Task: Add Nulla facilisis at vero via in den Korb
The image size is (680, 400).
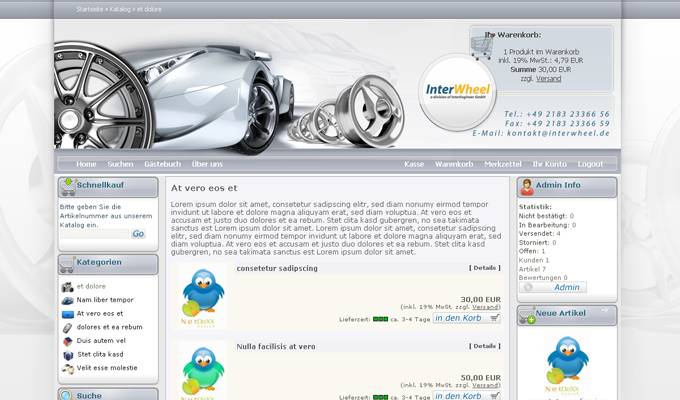Action: [467, 396]
